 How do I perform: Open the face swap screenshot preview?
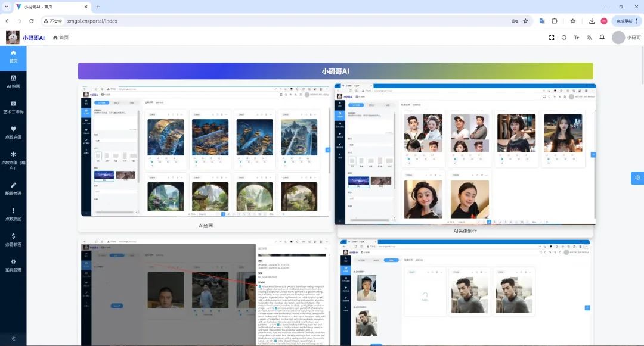point(465,293)
